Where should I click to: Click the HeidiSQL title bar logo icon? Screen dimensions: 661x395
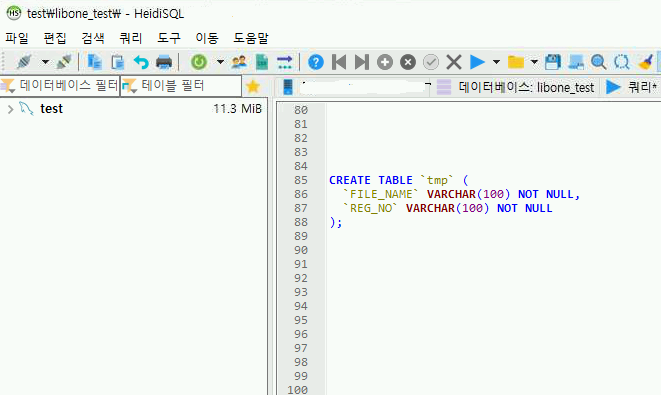pyautogui.click(x=14, y=13)
